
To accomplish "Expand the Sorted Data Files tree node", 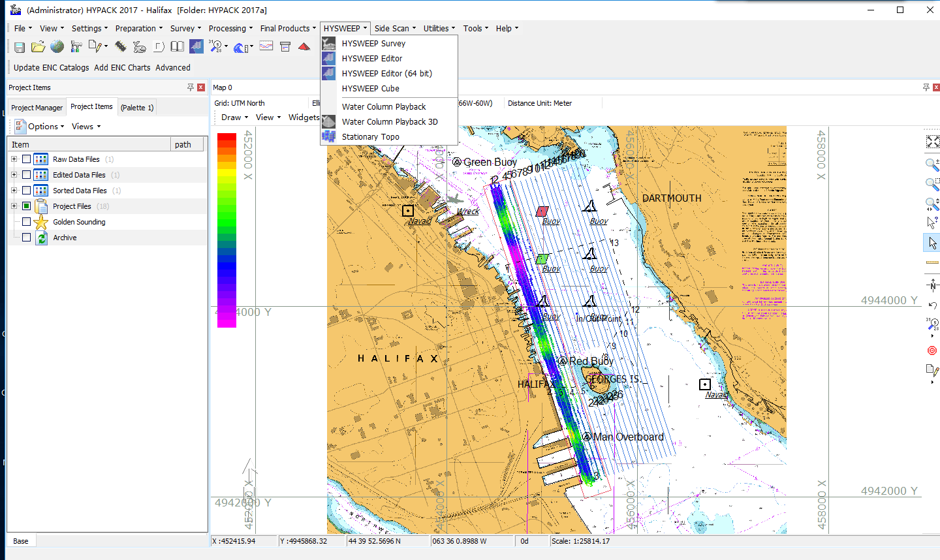I will click(x=14, y=191).
